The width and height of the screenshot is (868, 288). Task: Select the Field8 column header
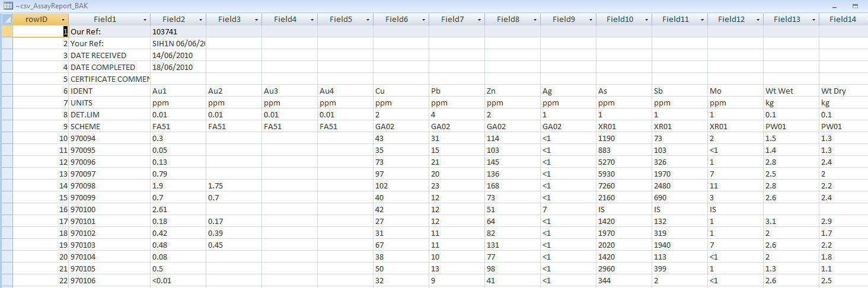pos(508,20)
